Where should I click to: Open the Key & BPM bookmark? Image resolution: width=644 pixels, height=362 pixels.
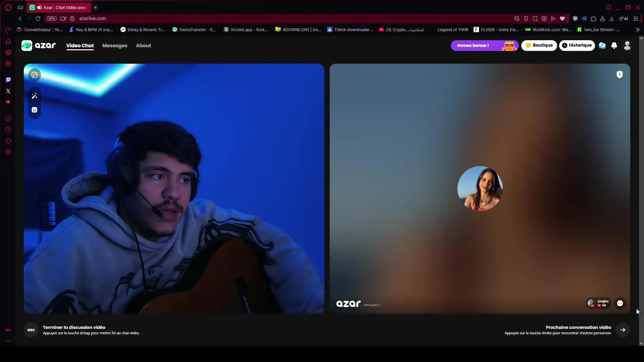(91, 30)
